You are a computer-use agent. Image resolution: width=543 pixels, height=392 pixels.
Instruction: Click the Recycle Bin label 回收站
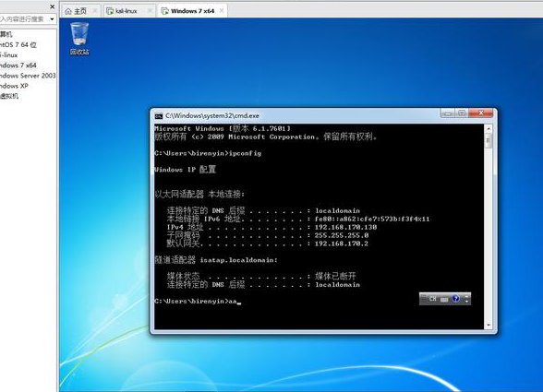[79, 52]
